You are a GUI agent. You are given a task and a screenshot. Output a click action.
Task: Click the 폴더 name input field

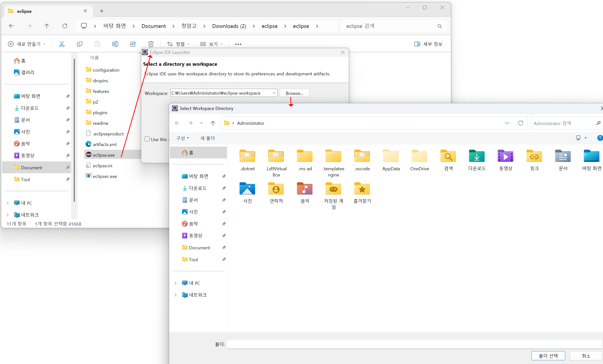[414, 344]
